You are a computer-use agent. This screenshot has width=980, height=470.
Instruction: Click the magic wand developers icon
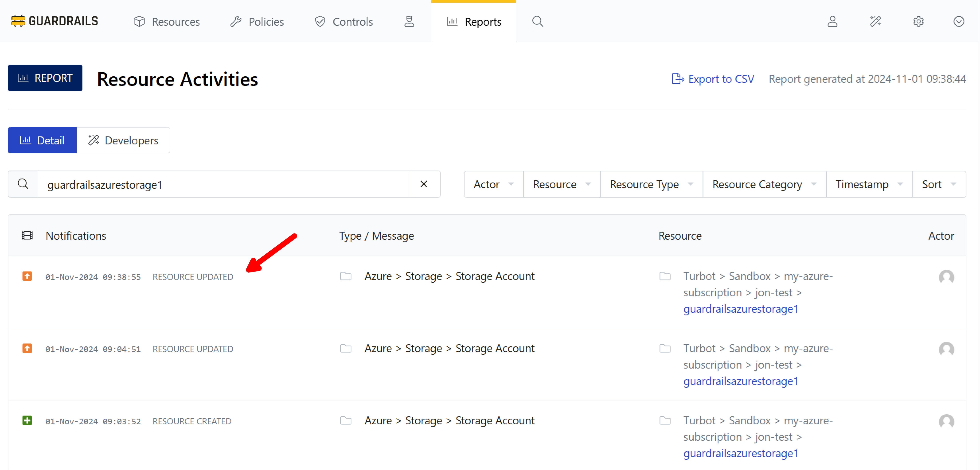875,21
